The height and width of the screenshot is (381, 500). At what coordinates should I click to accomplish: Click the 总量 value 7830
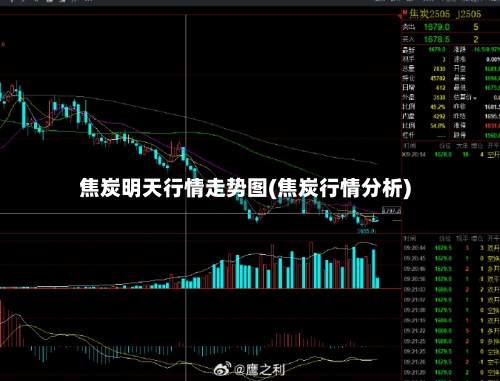(439, 69)
